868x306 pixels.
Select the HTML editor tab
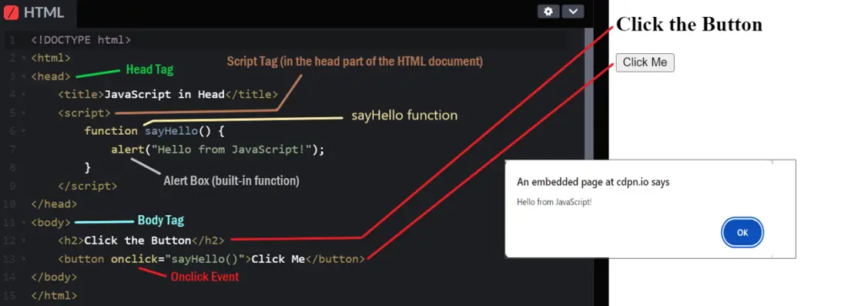[x=39, y=12]
